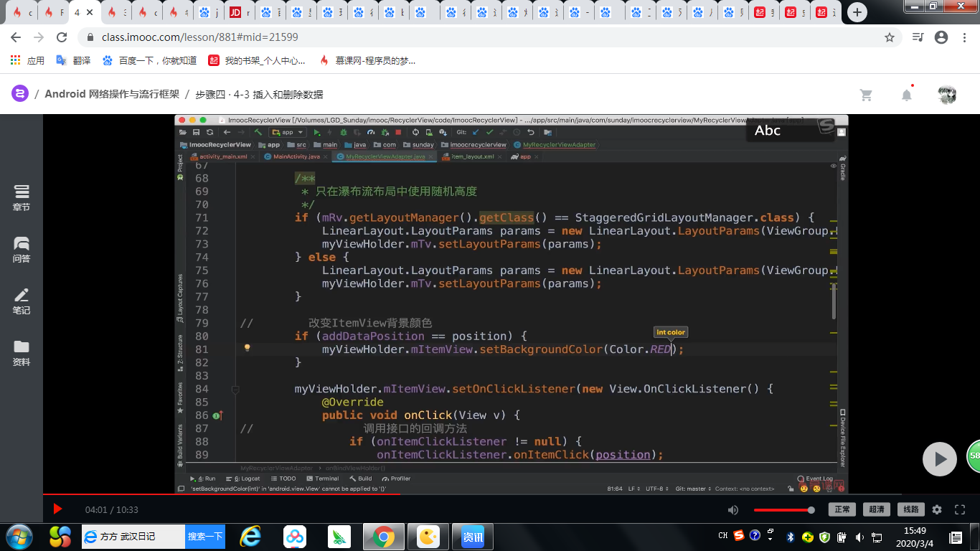
Task: Open the 笔记 notes sidebar
Action: pyautogui.click(x=22, y=301)
